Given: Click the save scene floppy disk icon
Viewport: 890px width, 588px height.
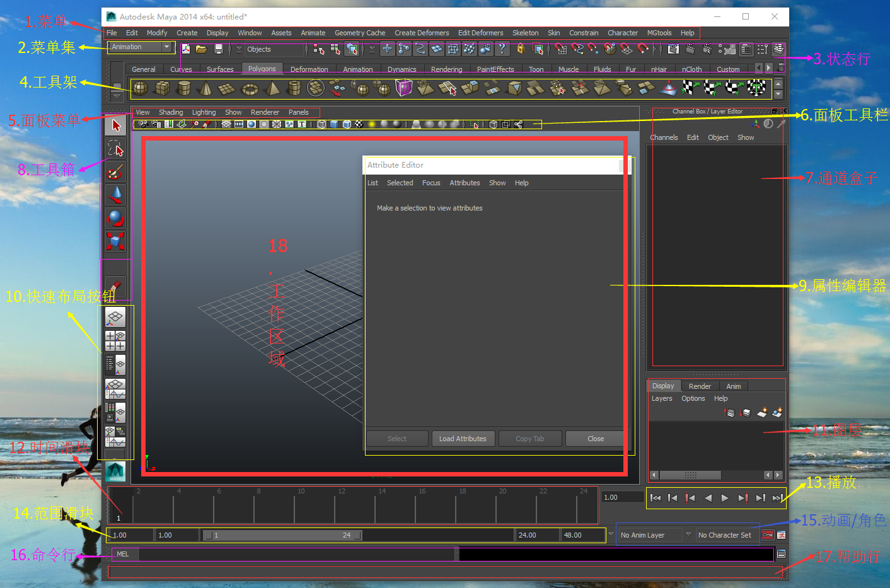Looking at the screenshot, I should tap(218, 49).
